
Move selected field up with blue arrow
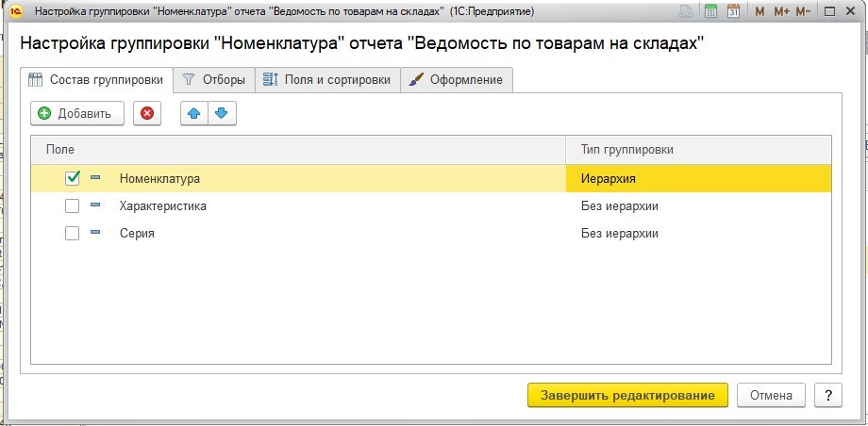pos(194,113)
